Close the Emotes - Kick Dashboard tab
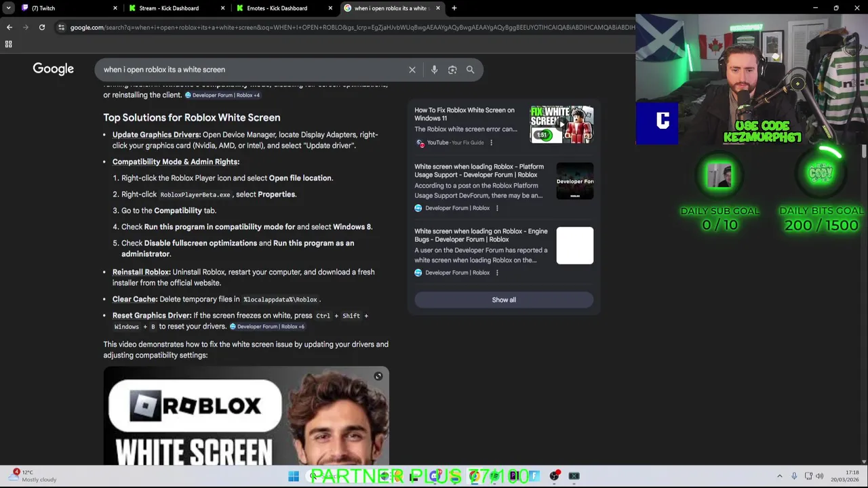 point(330,8)
